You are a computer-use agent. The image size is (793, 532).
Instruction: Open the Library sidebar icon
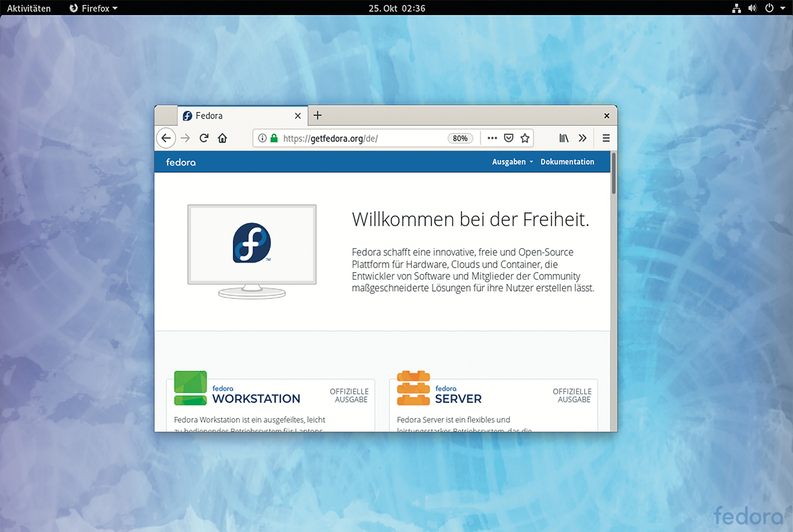563,138
